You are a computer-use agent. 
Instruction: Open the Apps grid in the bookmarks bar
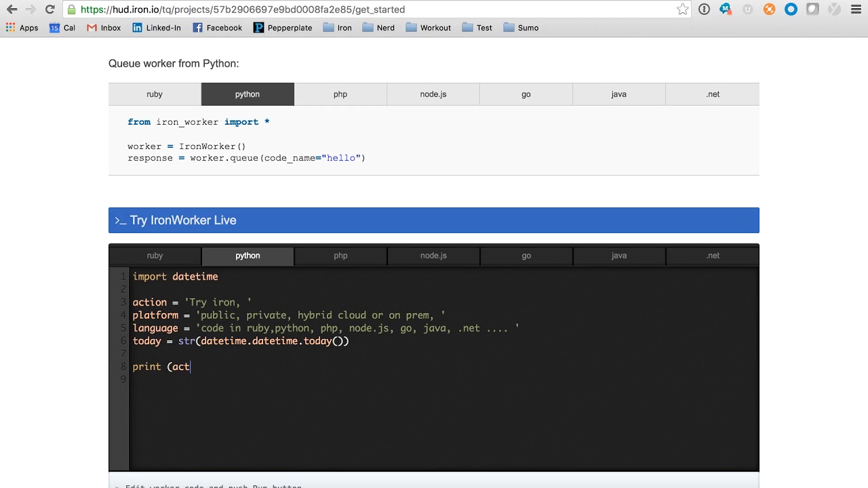coord(22,28)
